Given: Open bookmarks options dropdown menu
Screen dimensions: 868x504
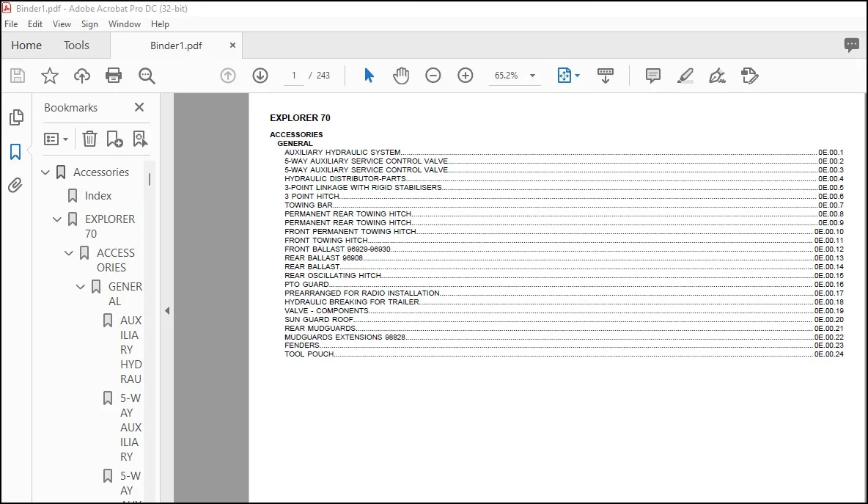Looking at the screenshot, I should coord(56,139).
